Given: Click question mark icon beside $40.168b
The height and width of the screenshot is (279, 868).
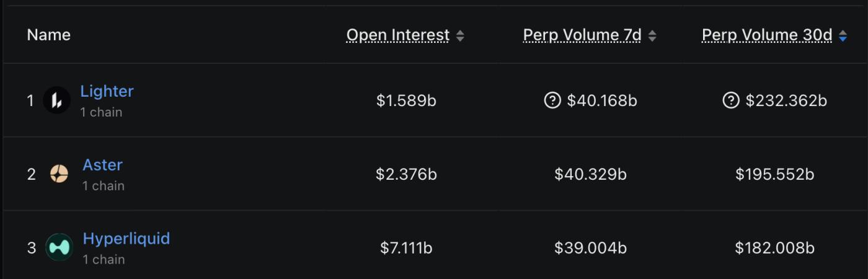Looking at the screenshot, I should 552,100.
